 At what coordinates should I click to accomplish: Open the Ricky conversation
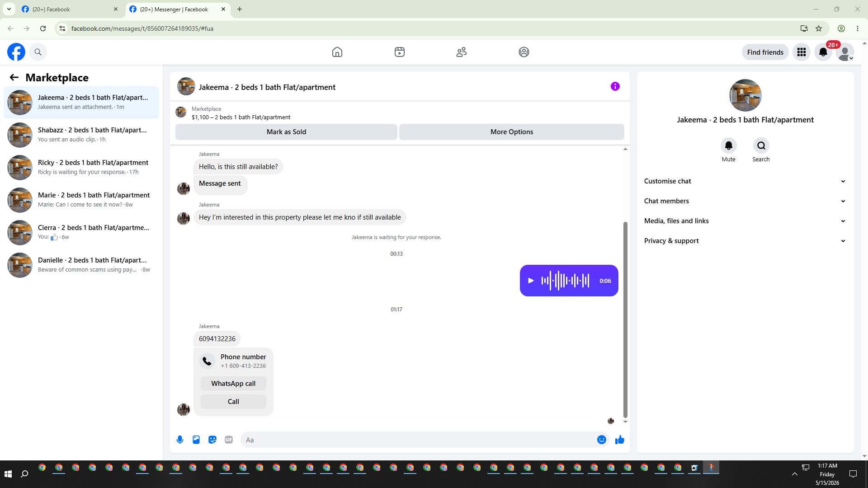click(81, 167)
